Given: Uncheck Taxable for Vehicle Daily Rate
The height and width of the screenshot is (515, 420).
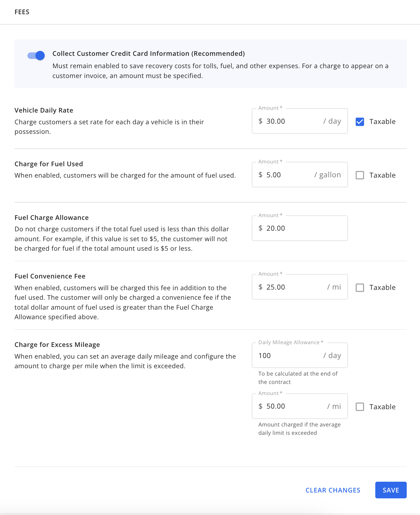Looking at the screenshot, I should [x=360, y=122].
